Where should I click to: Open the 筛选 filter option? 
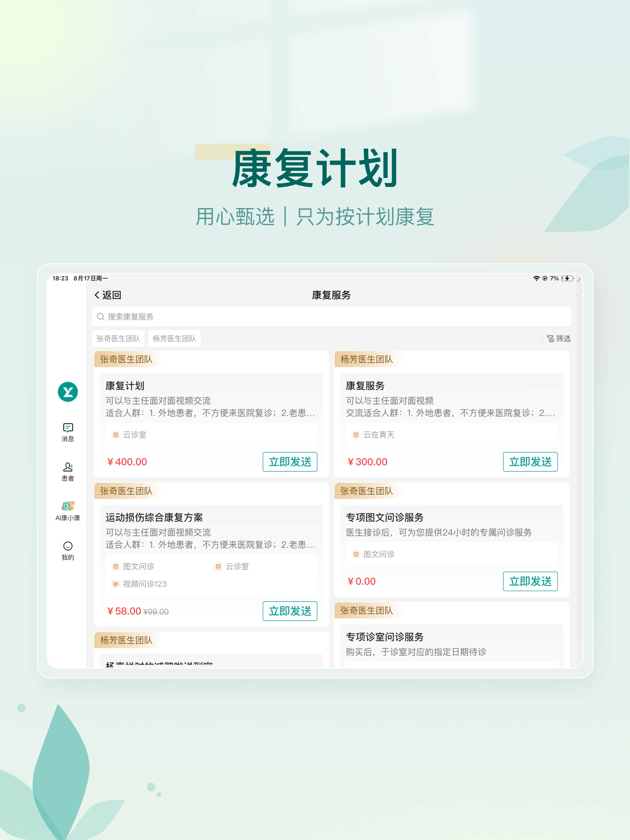click(559, 338)
